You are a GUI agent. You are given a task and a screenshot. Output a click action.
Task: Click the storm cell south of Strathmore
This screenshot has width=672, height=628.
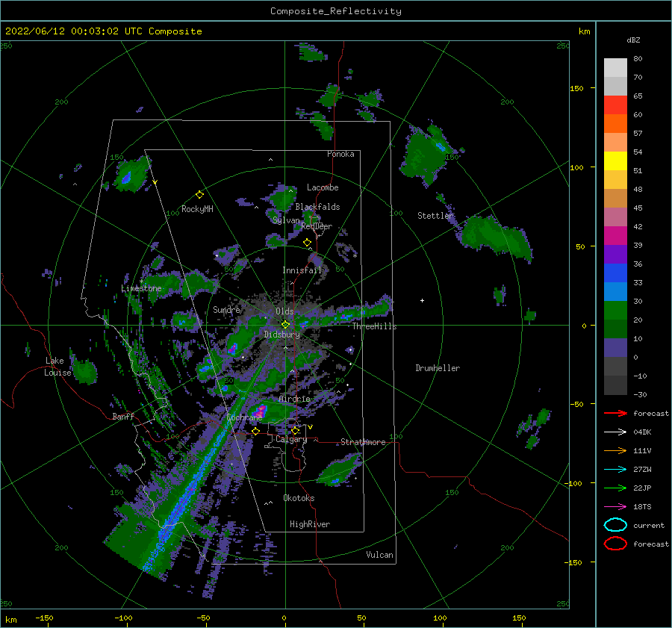[x=340, y=470]
